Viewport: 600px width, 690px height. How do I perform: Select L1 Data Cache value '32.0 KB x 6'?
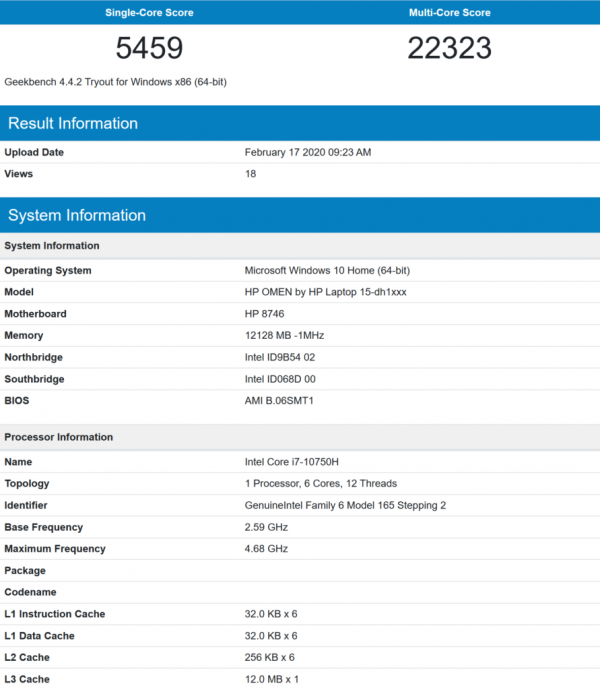271,636
